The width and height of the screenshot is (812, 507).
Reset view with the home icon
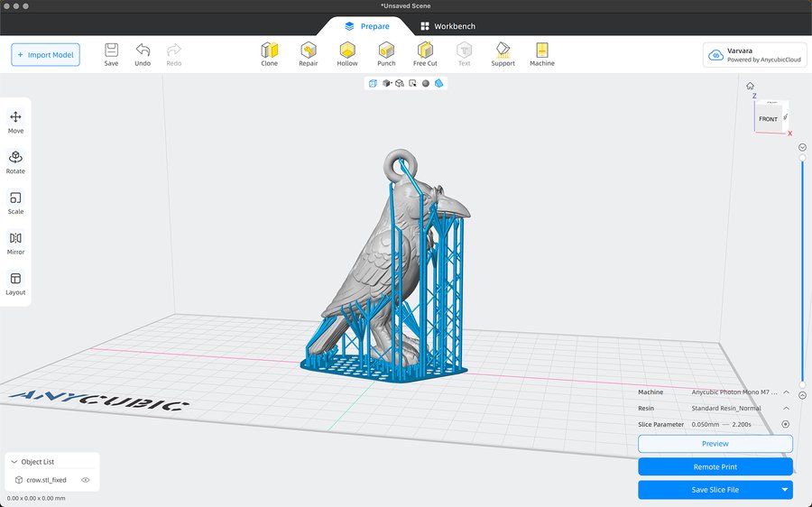pos(750,86)
